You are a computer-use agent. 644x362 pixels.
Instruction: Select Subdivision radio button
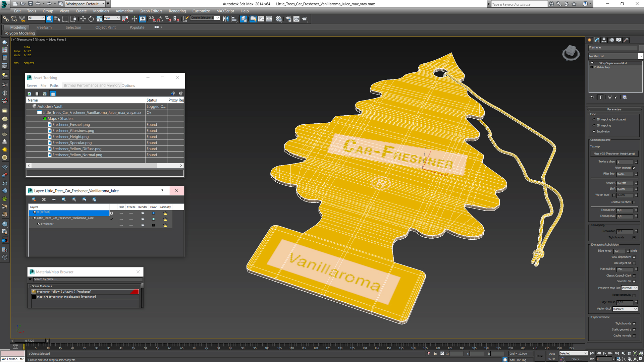tap(594, 131)
